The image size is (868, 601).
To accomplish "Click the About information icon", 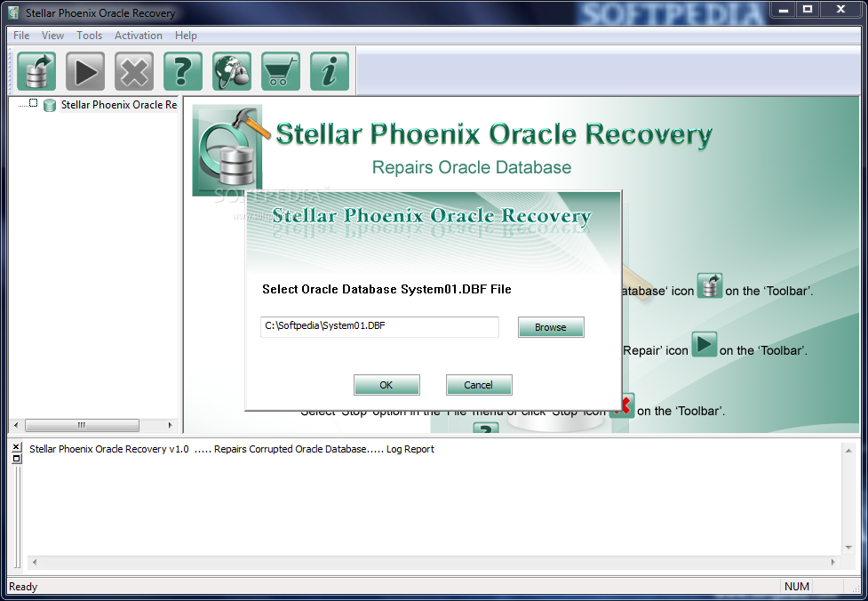I will (x=330, y=71).
